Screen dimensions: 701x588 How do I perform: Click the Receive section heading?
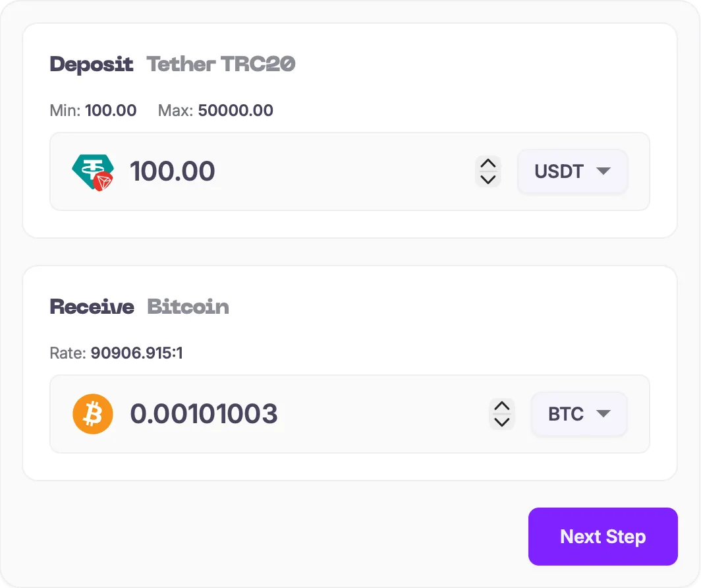92,306
